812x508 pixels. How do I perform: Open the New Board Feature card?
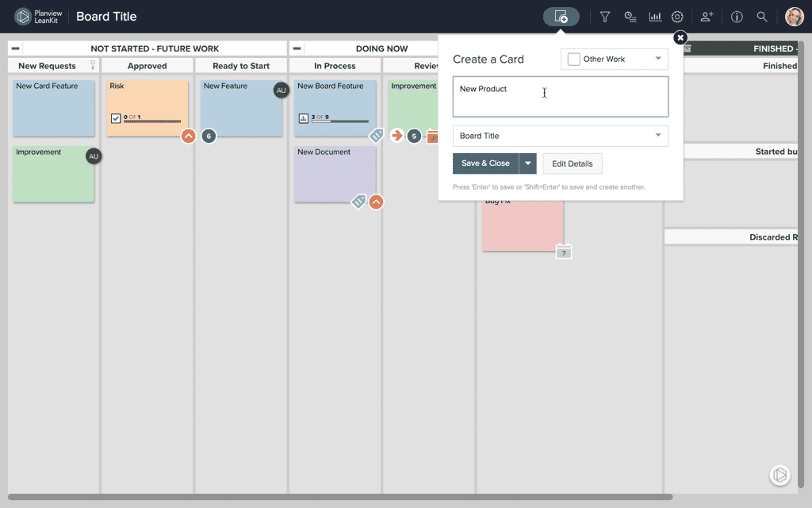click(335, 108)
